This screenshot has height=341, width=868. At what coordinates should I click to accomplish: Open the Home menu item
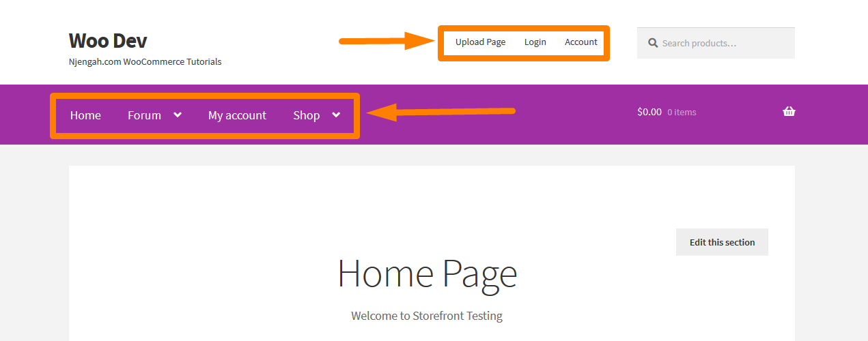pos(85,115)
